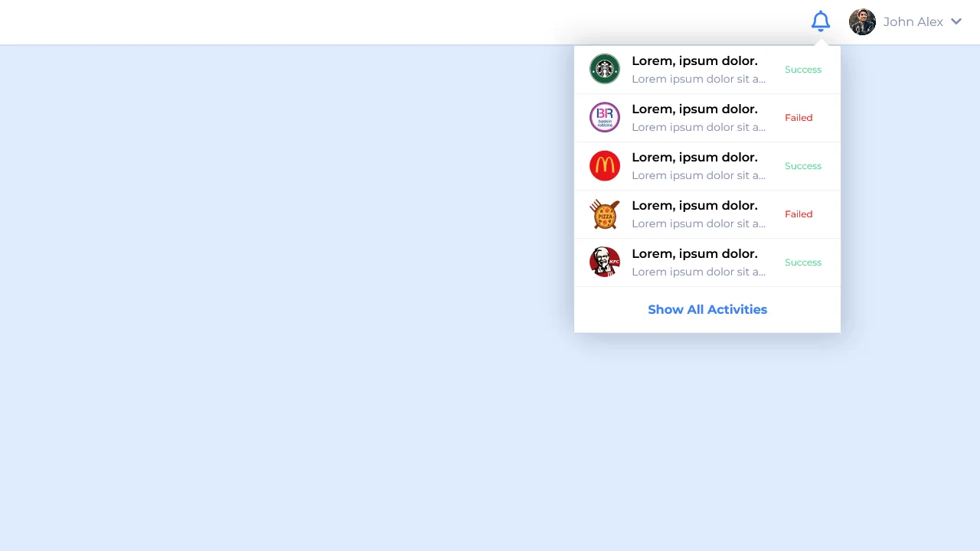Click Show All Activities

707,309
